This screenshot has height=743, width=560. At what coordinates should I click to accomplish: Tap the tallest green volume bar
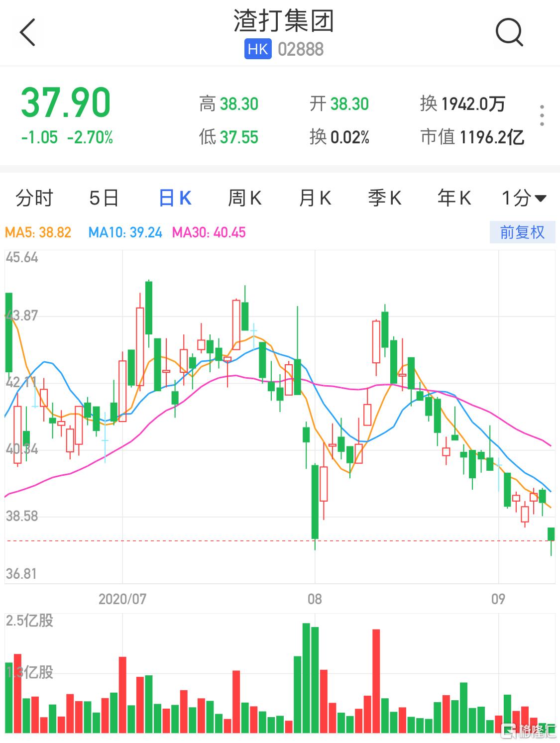(306, 678)
